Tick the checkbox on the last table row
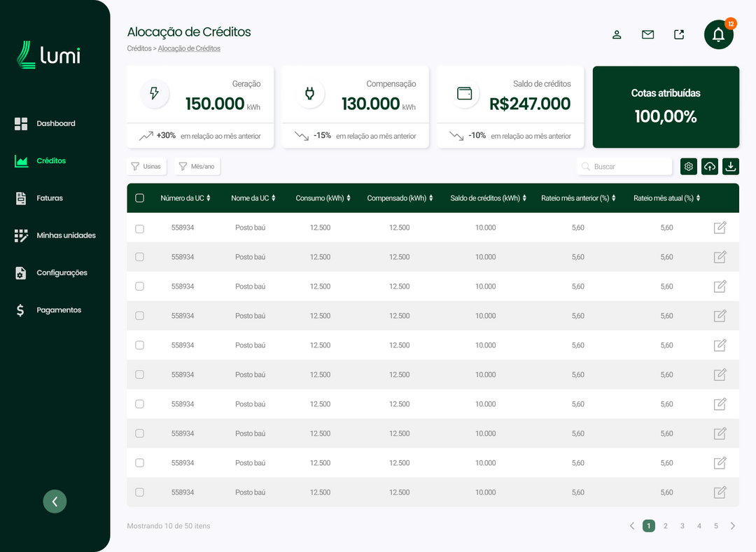The height and width of the screenshot is (552, 756). (x=139, y=492)
